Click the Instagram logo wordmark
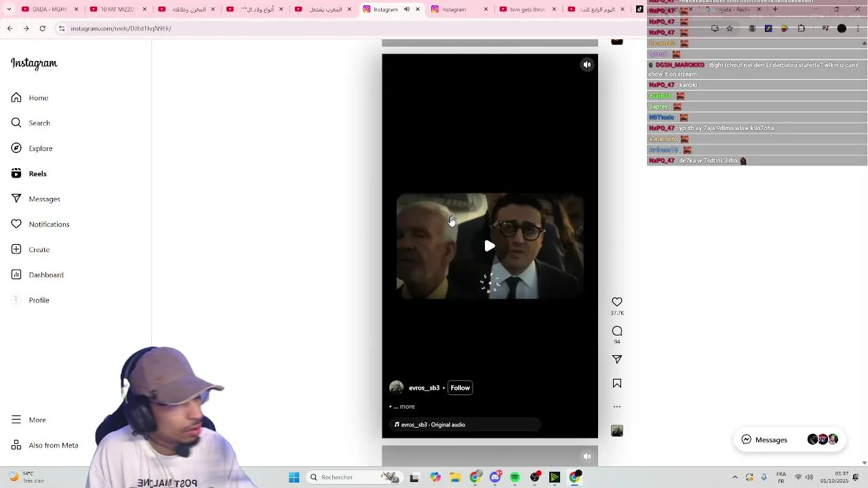Viewport: 868px width, 488px height. pos(34,63)
